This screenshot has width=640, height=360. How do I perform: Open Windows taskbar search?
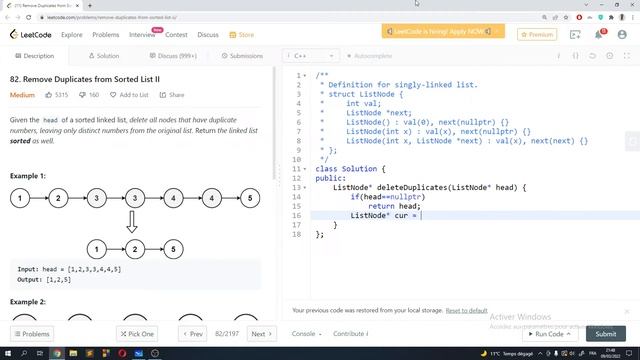point(24,353)
